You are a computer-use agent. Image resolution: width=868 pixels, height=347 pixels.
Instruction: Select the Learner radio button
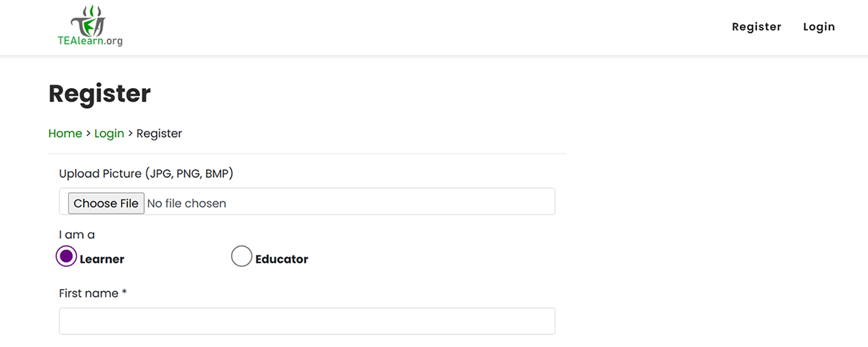66,256
